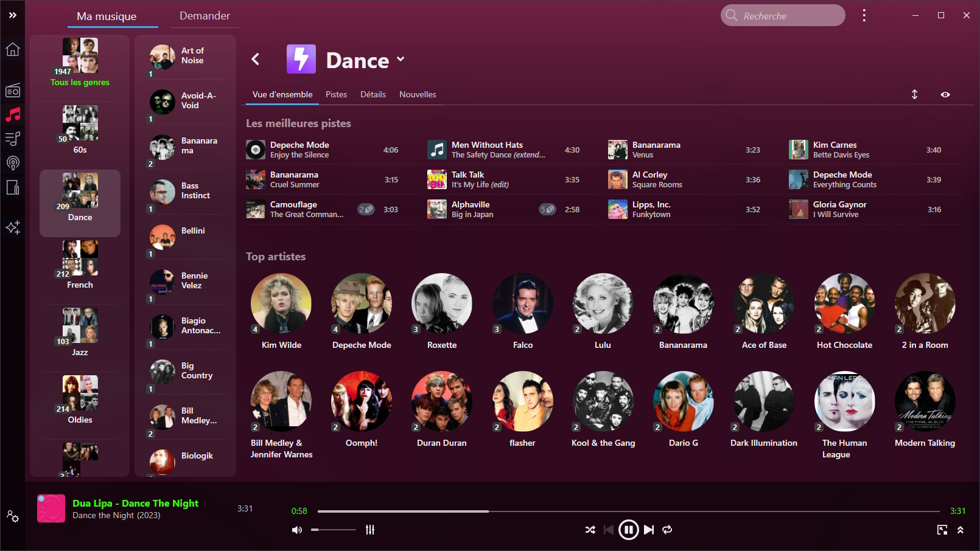Open the playlist queue sidebar icon
Screen dimensions: 980x551
13,139
